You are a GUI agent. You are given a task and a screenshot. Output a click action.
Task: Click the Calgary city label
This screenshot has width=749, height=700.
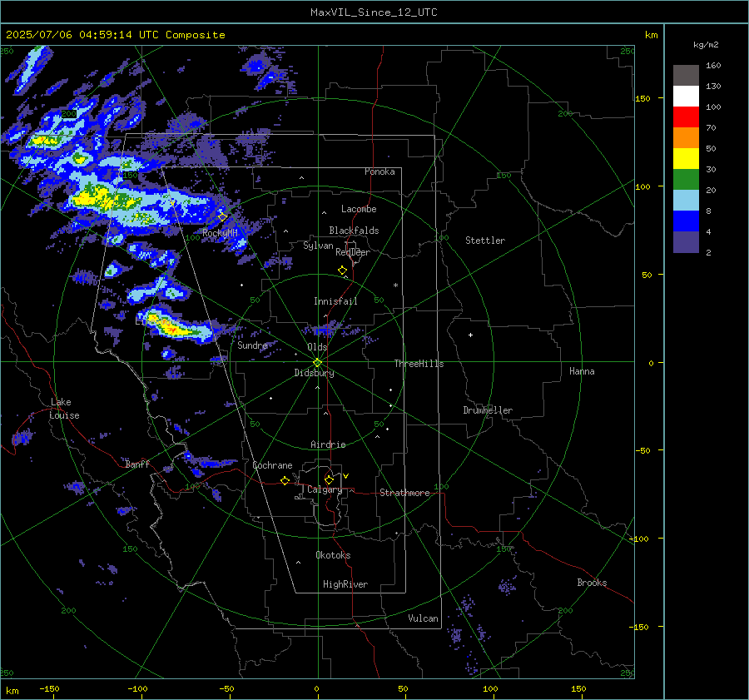[x=325, y=489]
